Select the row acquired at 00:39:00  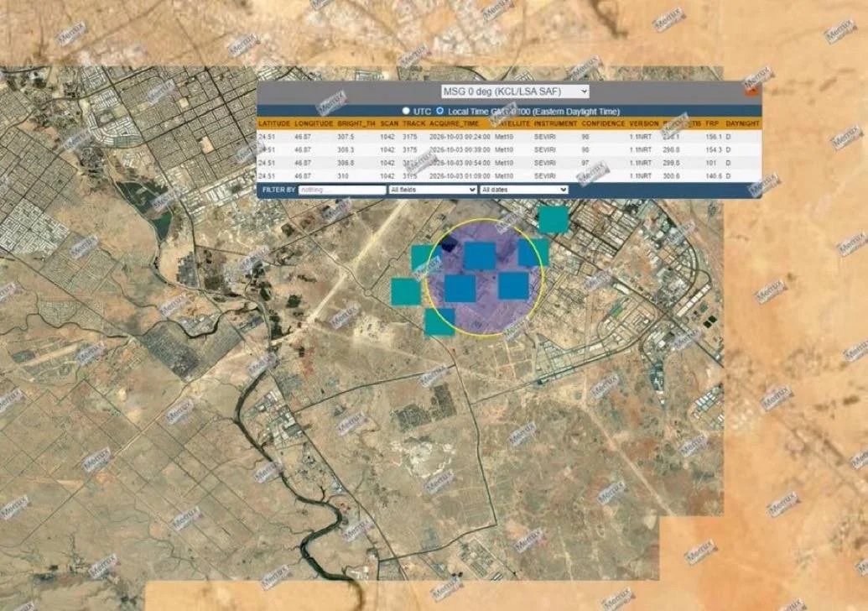click(509, 149)
